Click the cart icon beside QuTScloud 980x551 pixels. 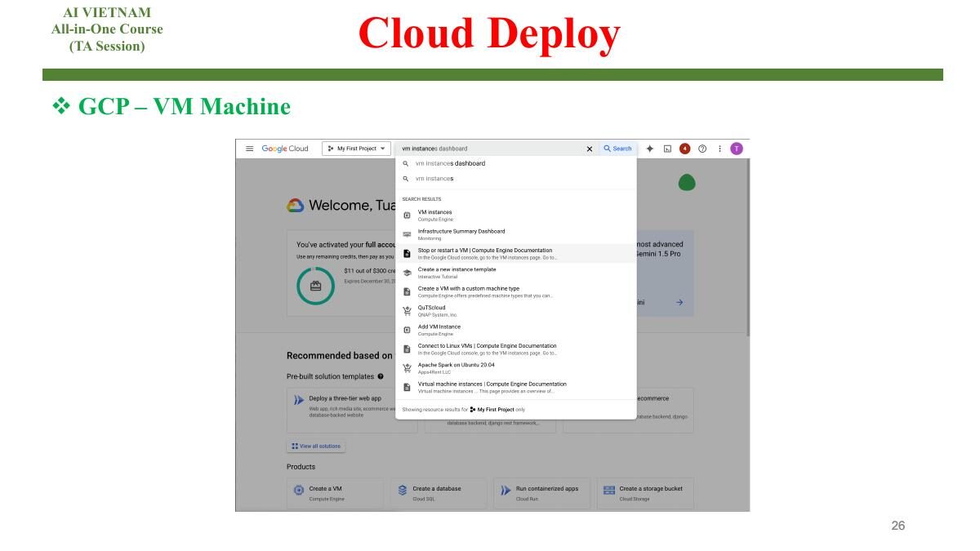click(407, 311)
